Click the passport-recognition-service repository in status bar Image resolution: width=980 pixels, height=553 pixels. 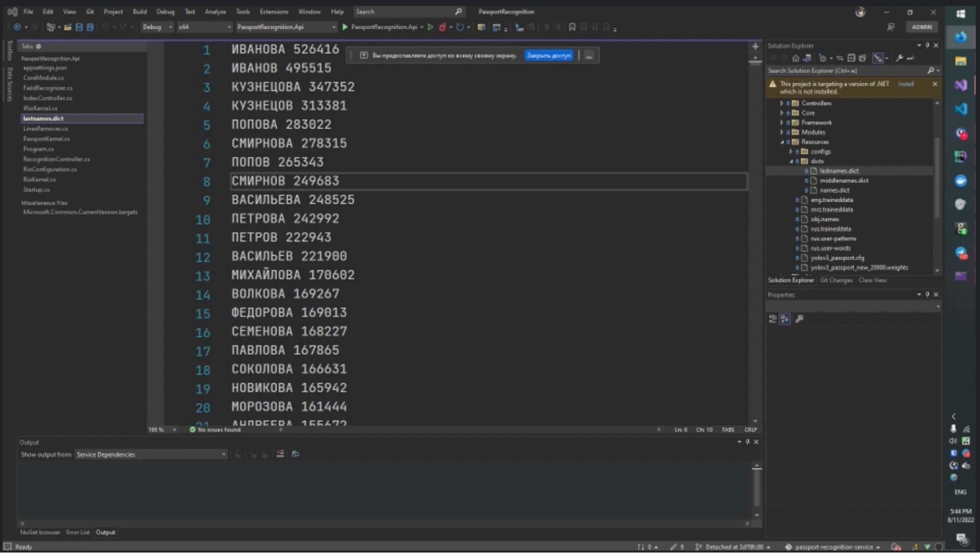click(x=833, y=547)
